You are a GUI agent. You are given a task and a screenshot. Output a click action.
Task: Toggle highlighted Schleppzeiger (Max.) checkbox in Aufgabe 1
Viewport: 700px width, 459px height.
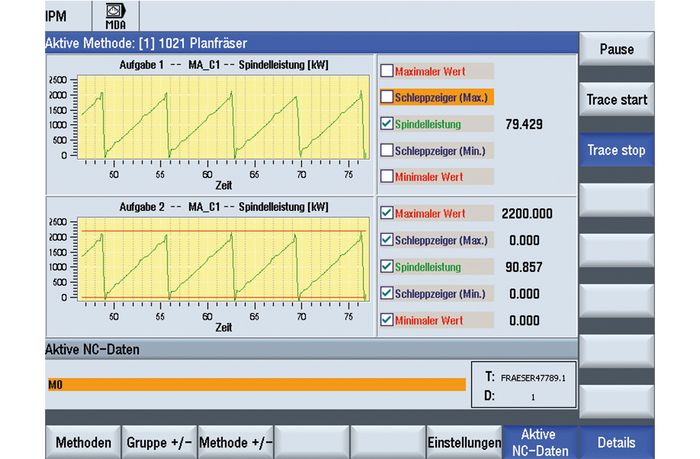387,98
